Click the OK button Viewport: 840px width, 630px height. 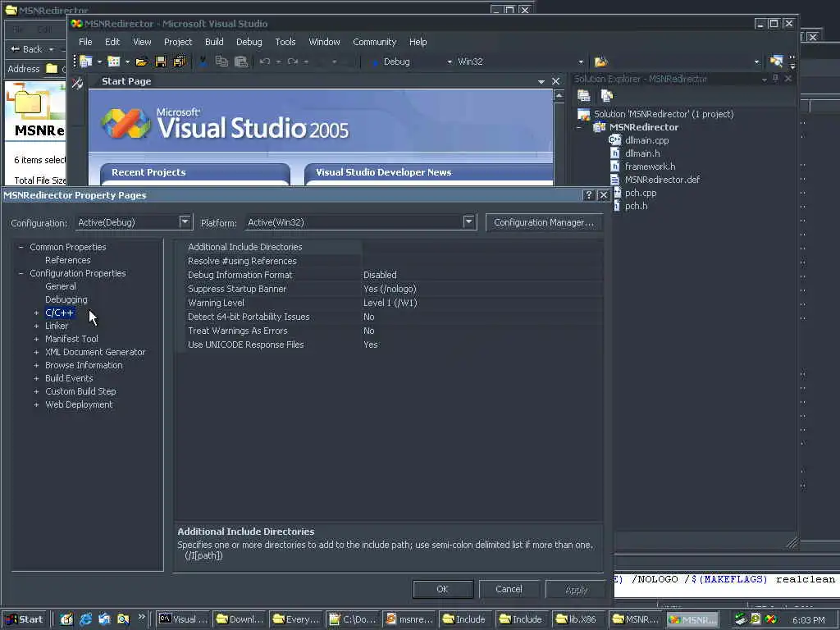442,589
